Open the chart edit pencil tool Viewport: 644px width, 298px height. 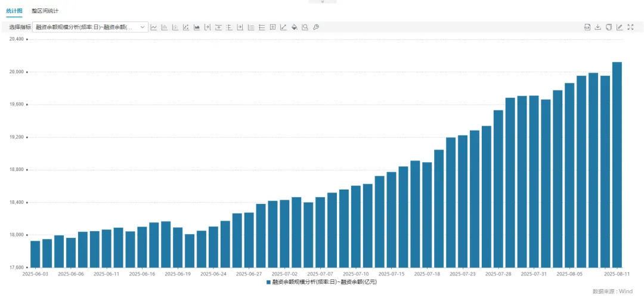tap(620, 27)
